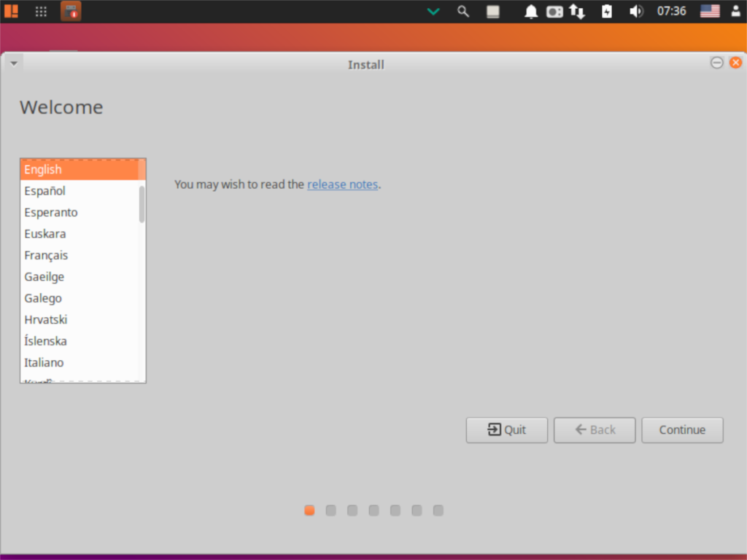This screenshot has width=747, height=560.
Task: Open the network indicator
Action: pyautogui.click(x=577, y=11)
